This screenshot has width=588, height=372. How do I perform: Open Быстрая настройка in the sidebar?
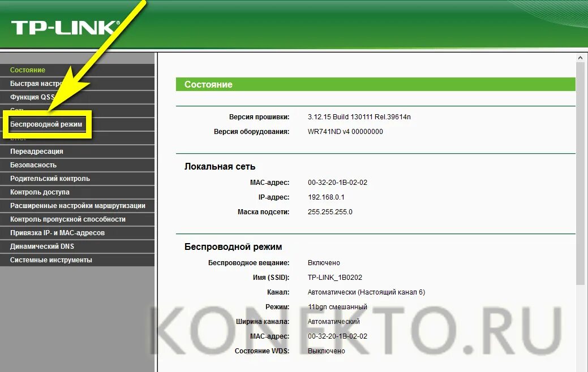[77, 84]
